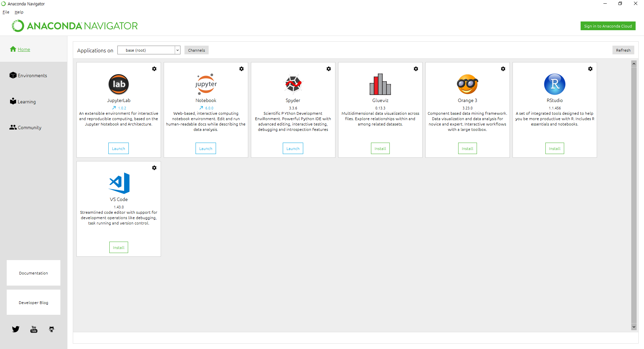Click the Learning book icon
644x349 pixels.
pos(13,101)
